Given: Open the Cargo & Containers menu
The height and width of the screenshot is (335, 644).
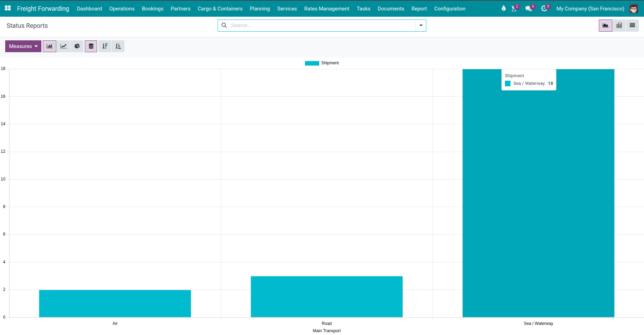Looking at the screenshot, I should [220, 8].
